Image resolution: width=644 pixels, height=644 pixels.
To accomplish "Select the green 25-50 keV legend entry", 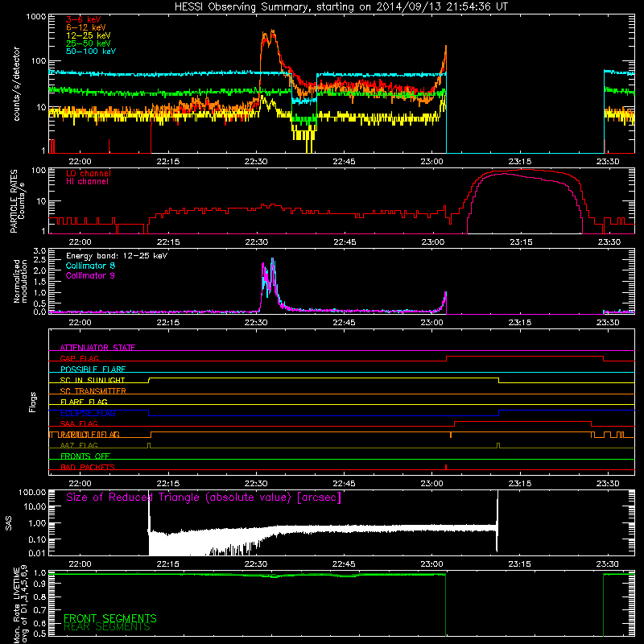I will [89, 43].
